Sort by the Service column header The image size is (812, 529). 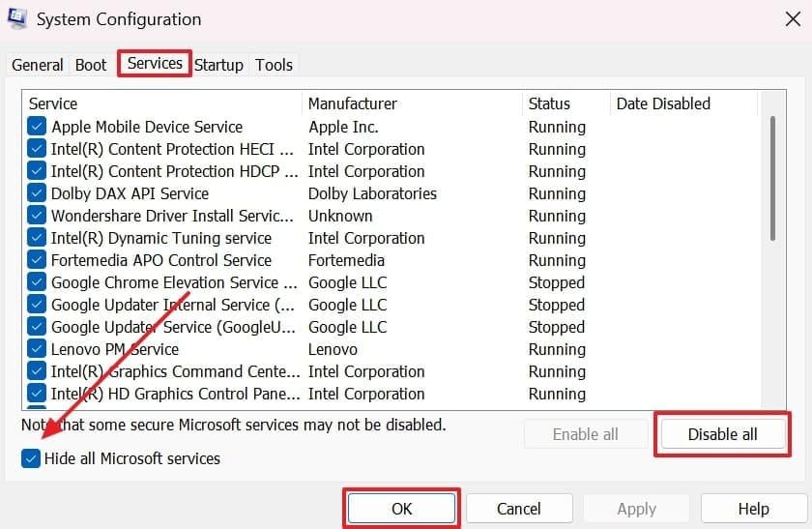(x=162, y=103)
